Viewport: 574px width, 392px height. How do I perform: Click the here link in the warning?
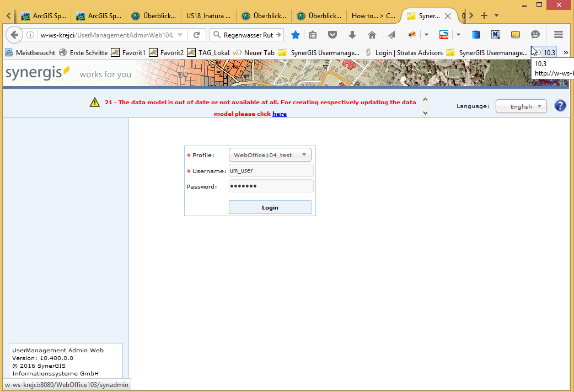tap(279, 114)
